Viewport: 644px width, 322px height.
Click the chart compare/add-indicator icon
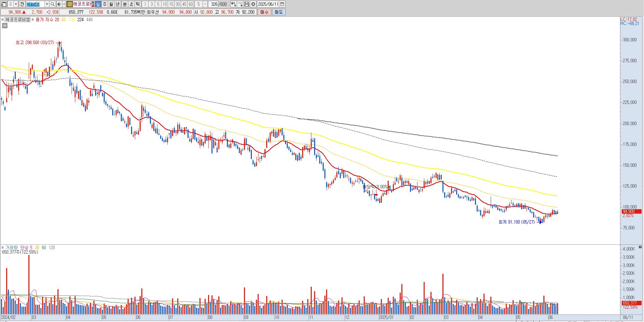[233, 4]
